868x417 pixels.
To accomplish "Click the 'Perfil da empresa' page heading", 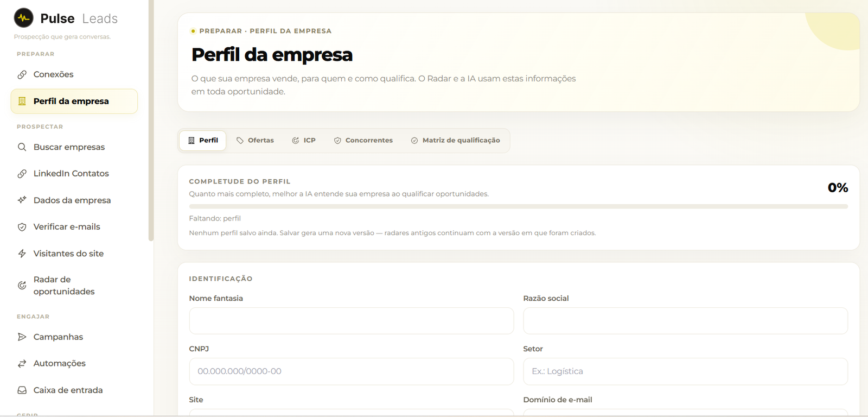I will click(x=272, y=55).
